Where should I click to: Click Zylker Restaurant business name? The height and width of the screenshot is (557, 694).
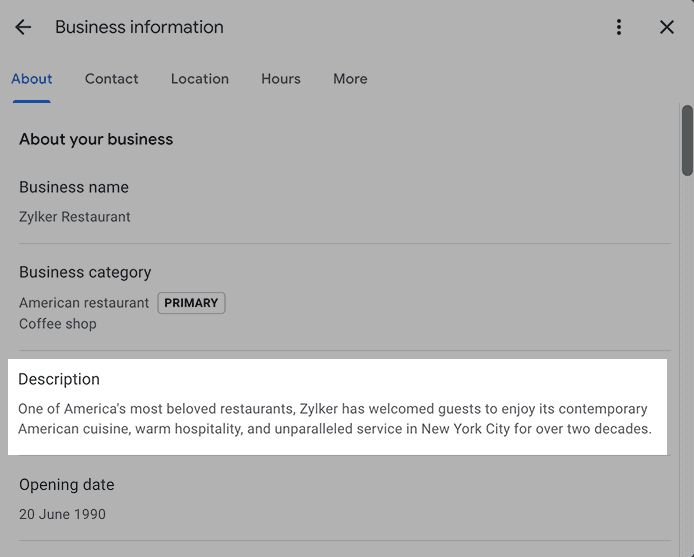click(x=75, y=216)
